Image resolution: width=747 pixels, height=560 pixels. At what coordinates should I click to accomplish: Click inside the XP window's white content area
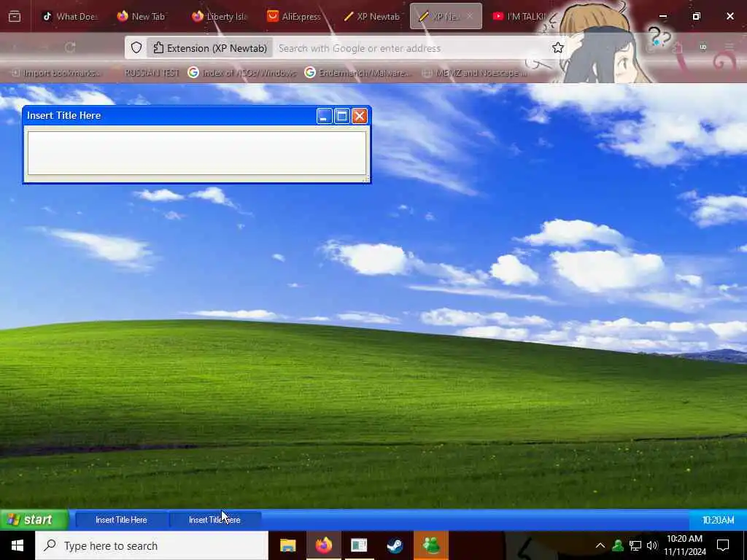[x=197, y=153]
